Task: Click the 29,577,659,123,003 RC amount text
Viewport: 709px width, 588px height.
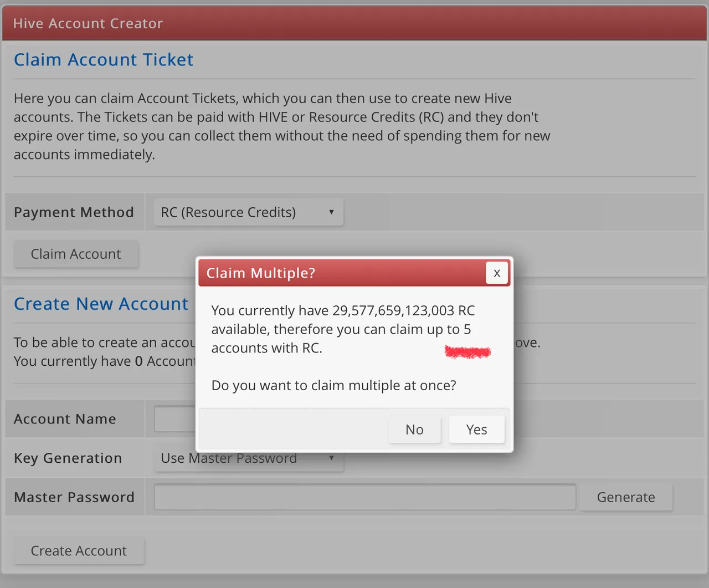Action: (404, 310)
